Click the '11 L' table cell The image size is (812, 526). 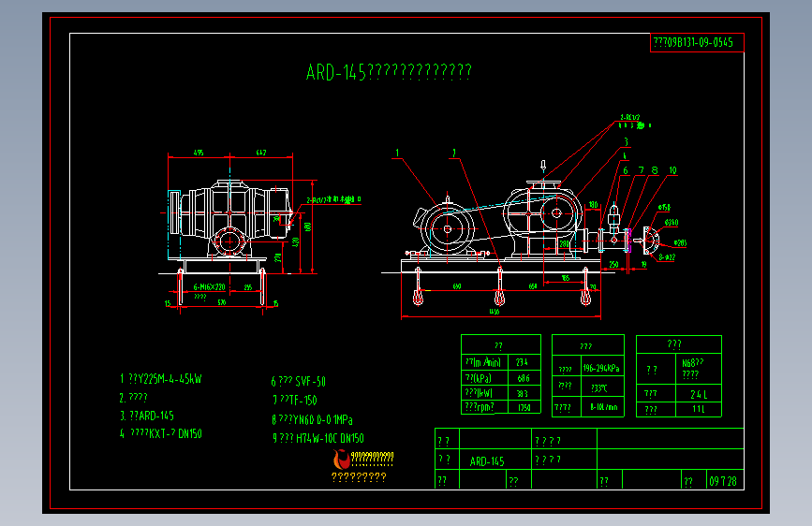699,409
